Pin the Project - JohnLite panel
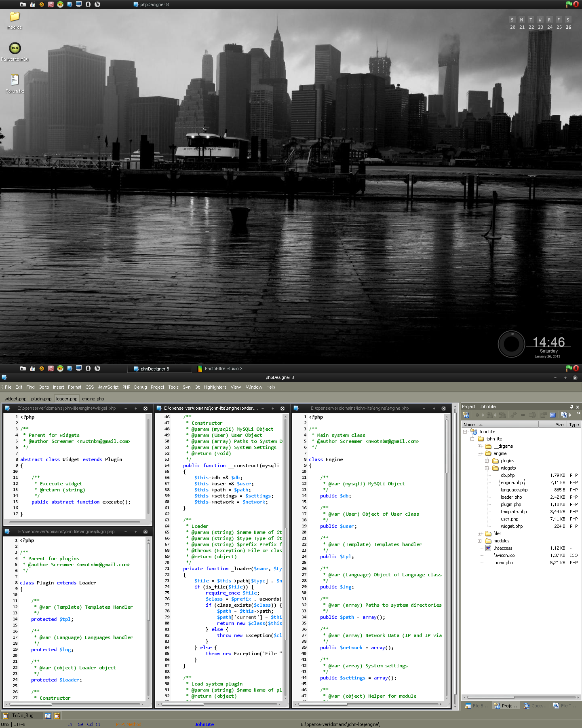Screen dimensions: 582x728 (x=571, y=407)
